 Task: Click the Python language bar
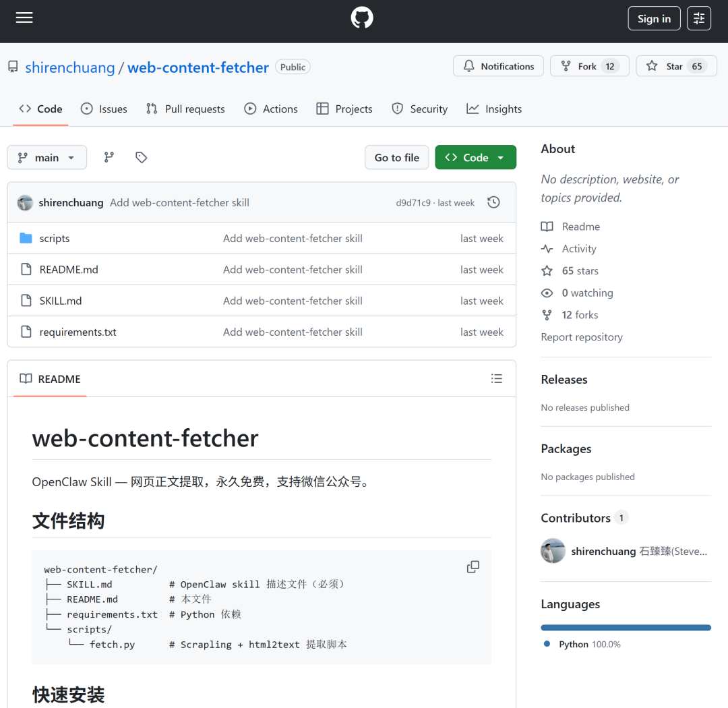[x=626, y=627]
